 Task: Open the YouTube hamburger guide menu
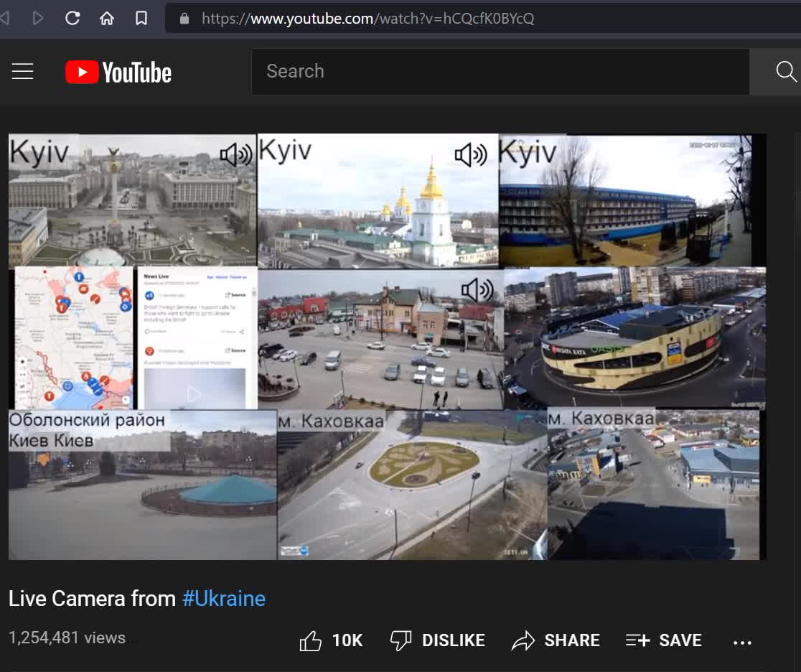click(x=22, y=72)
